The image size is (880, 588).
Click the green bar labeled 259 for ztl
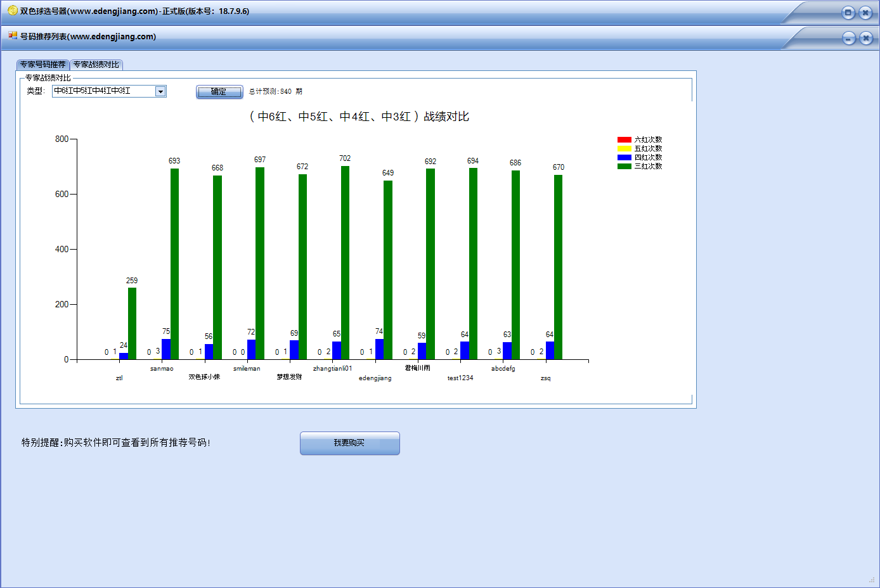pos(132,323)
